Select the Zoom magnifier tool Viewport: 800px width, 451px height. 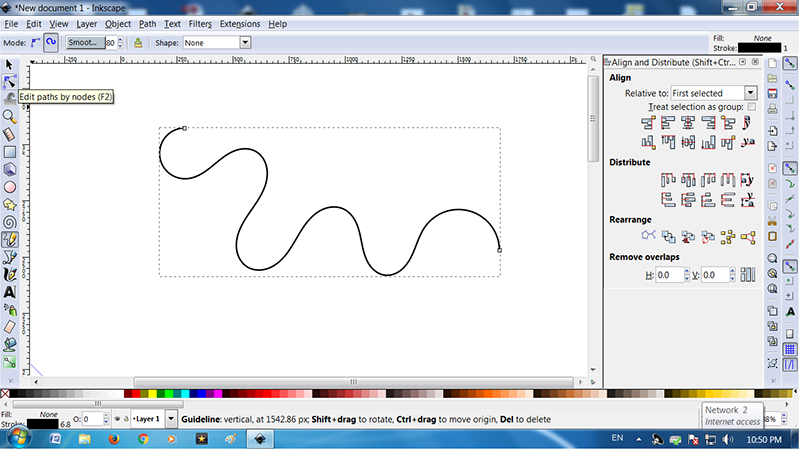pos(9,117)
